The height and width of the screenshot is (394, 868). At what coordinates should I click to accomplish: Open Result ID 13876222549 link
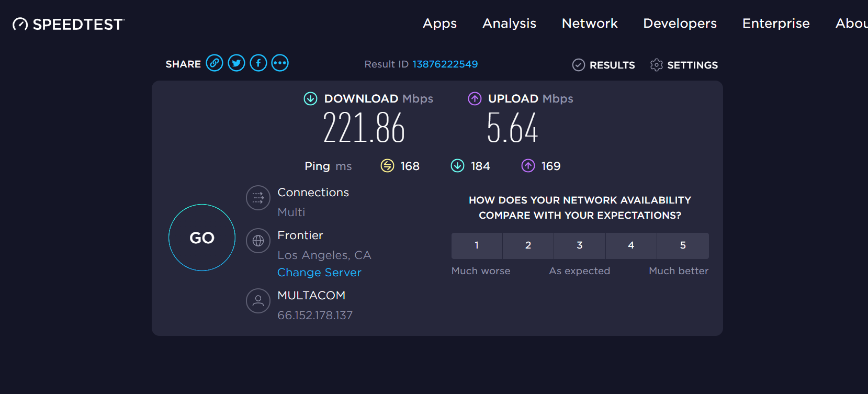(x=445, y=64)
